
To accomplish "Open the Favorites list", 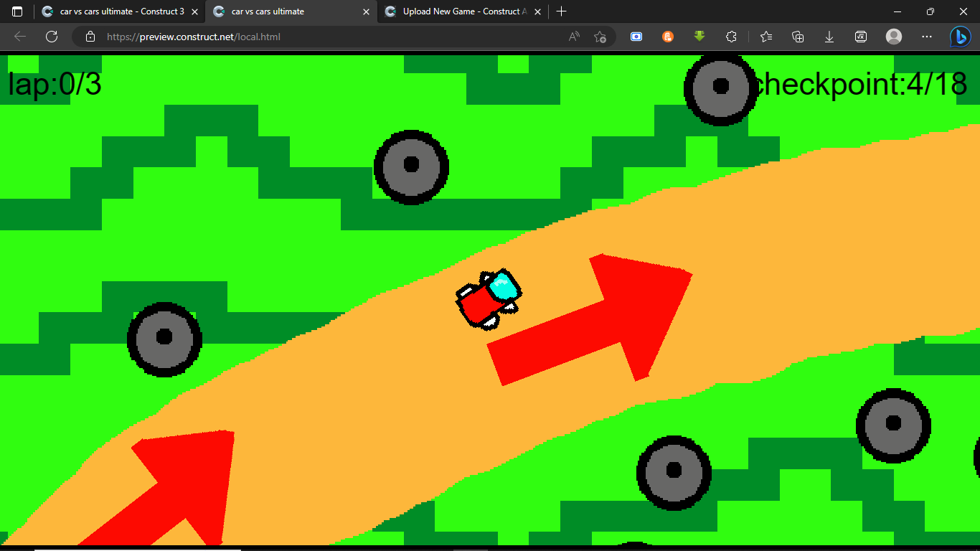I will [765, 37].
